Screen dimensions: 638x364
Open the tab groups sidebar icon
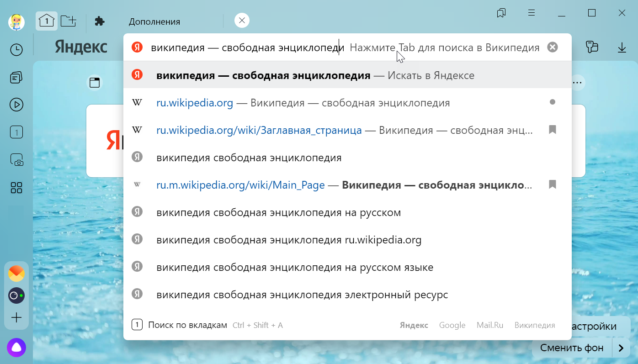[x=16, y=78]
